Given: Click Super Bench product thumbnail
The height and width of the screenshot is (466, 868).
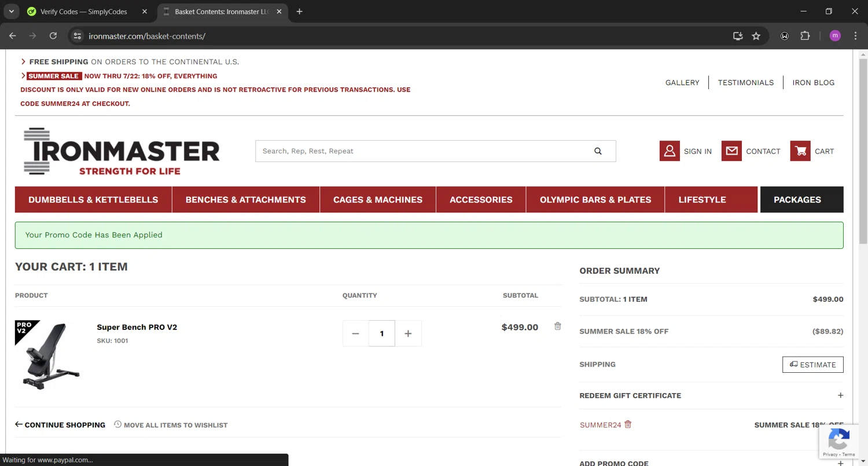Looking at the screenshot, I should click(50, 355).
